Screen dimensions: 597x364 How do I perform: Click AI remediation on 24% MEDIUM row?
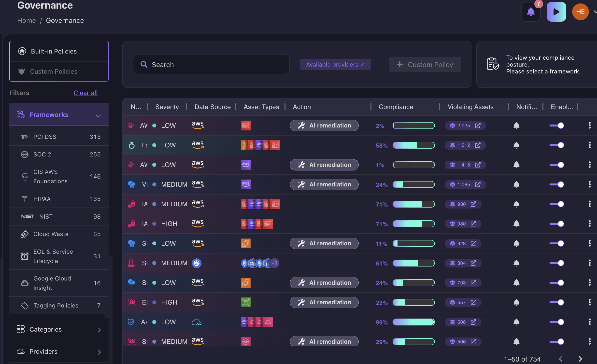coord(324,184)
